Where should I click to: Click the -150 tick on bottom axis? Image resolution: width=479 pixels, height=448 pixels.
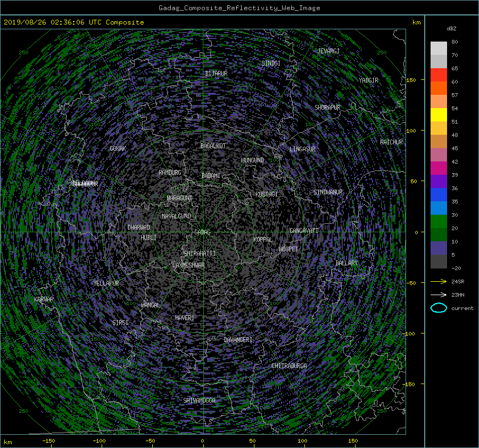pyautogui.click(x=48, y=441)
